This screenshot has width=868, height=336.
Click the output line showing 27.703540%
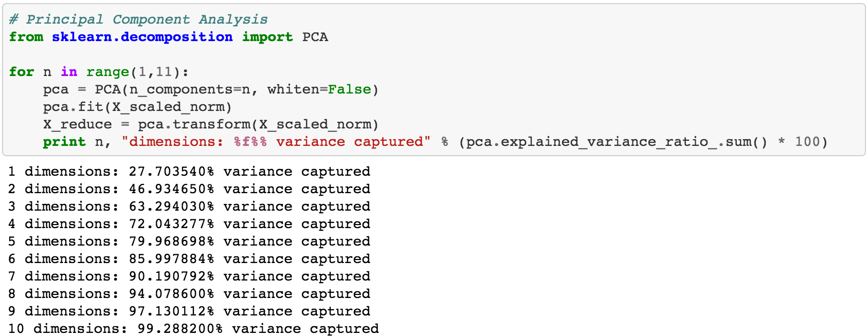coord(189,172)
